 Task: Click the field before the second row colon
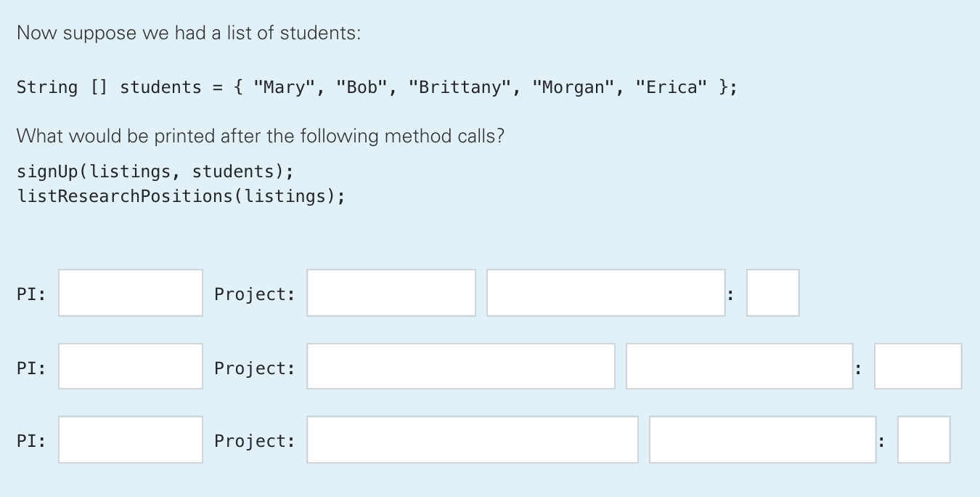[x=738, y=366]
